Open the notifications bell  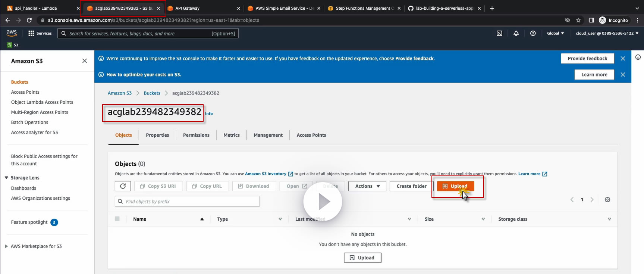click(516, 33)
